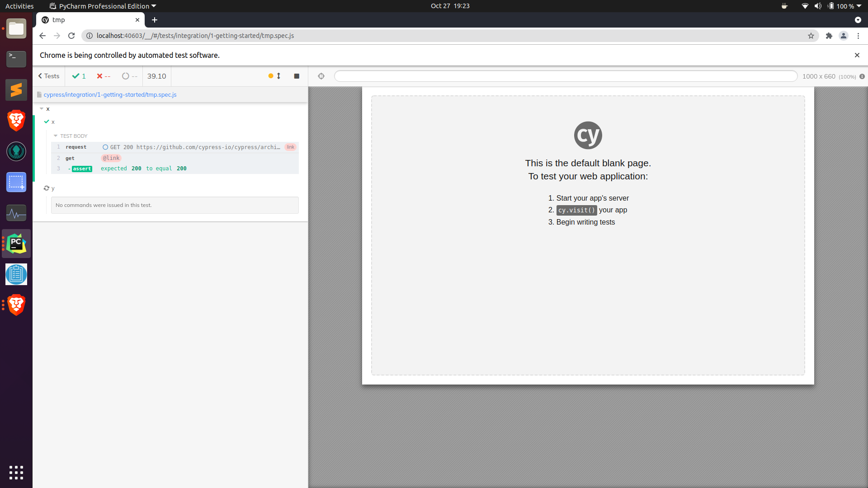This screenshot has height=488, width=868.
Task: Open the tmp.spec.js file link
Action: point(110,94)
